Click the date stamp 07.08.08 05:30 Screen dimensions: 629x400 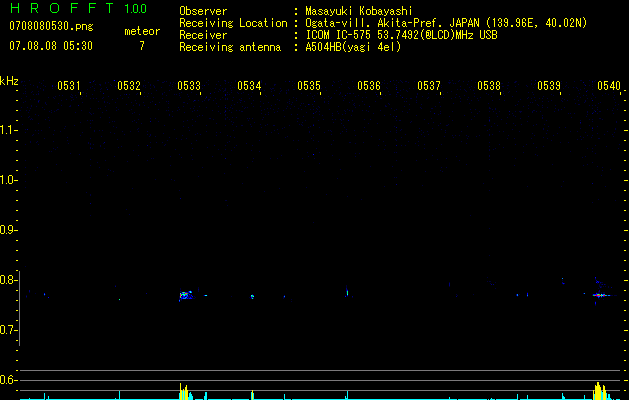click(51, 46)
